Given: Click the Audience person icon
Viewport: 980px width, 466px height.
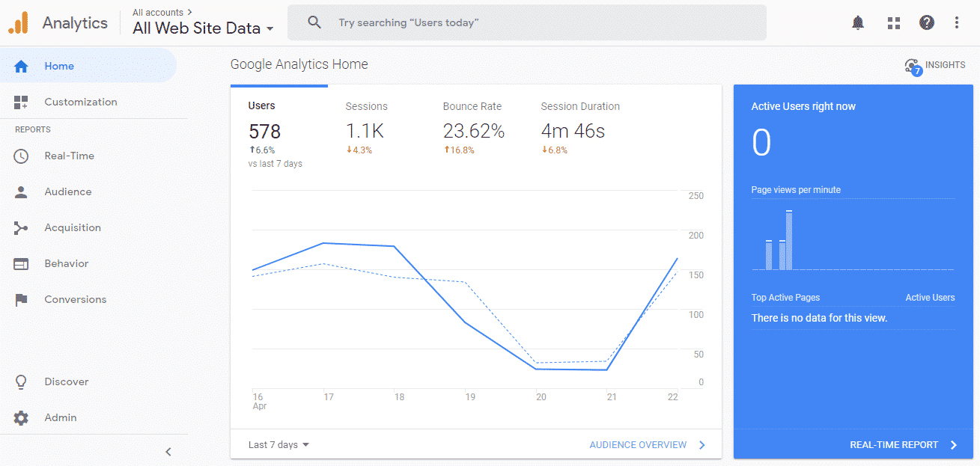Looking at the screenshot, I should point(21,191).
